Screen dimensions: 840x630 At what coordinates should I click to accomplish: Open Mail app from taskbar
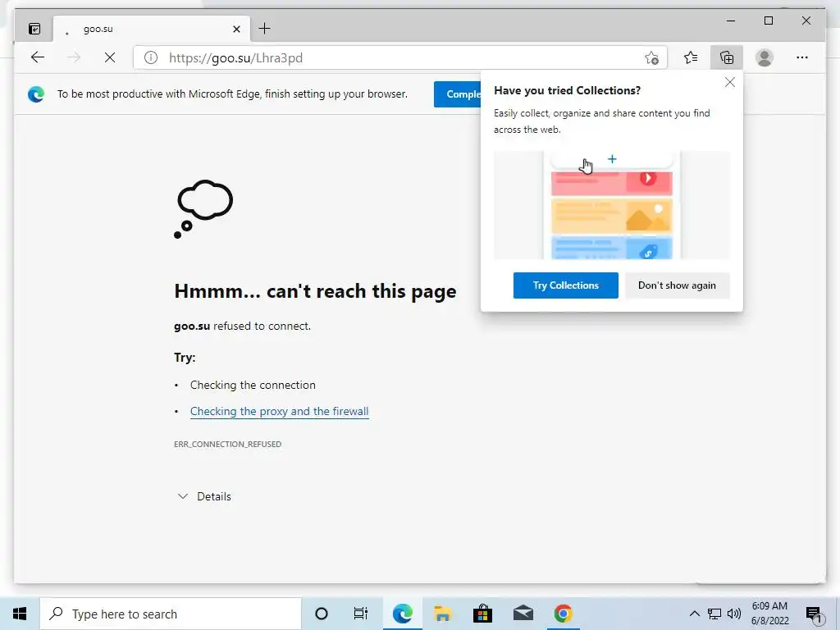[x=523, y=614]
